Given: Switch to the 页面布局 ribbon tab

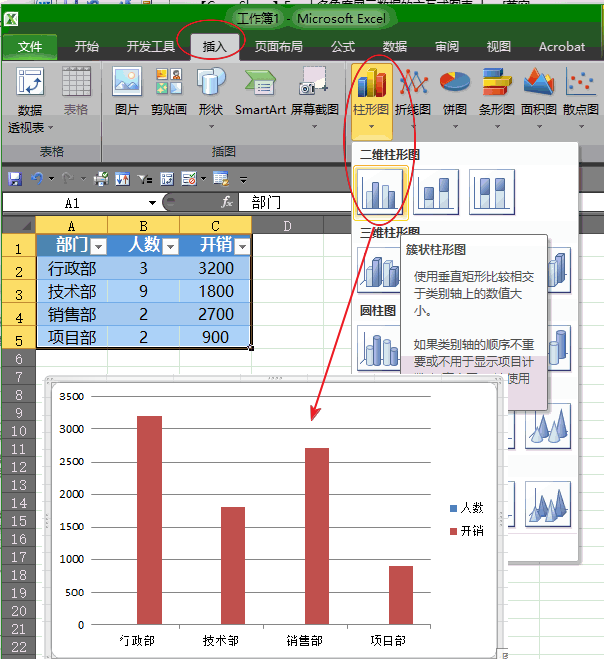Looking at the screenshot, I should coord(278,46).
